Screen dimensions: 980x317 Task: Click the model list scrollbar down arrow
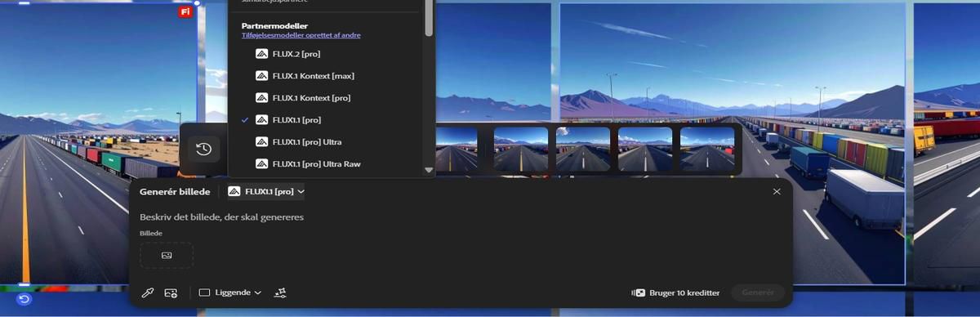point(430,171)
